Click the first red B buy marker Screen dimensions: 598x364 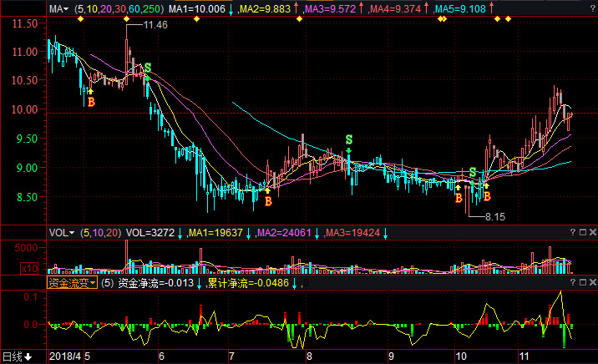[91, 102]
